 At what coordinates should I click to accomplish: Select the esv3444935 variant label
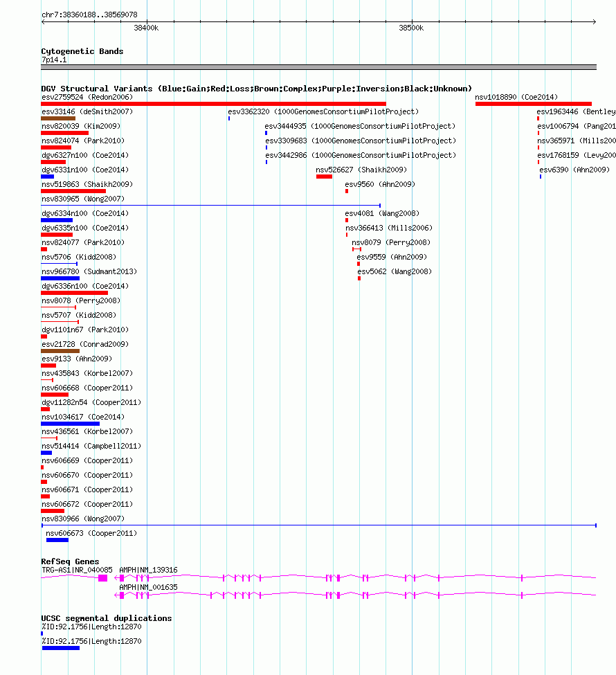click(360, 127)
